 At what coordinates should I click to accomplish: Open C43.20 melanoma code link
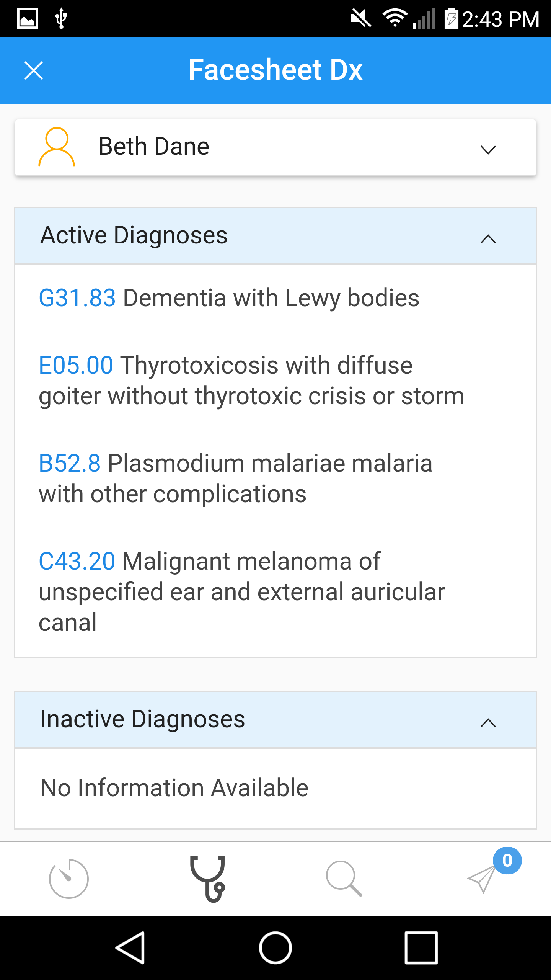coord(77,561)
